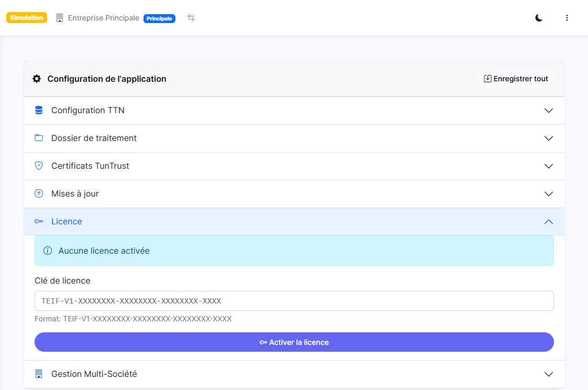This screenshot has height=390, width=588.
Task: Expand the Gestion Multi-Société chevron
Action: click(x=548, y=374)
